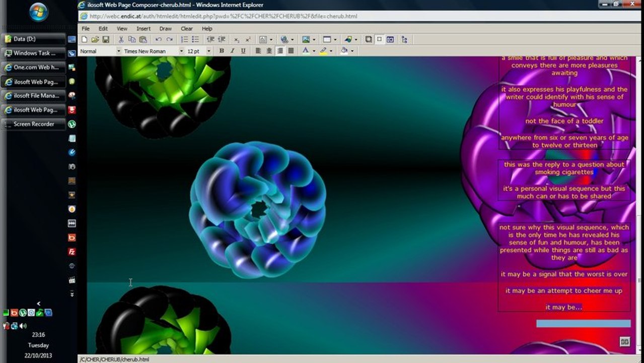This screenshot has width=644, height=363.
Task: Apply superscript formatting
Action: pyautogui.click(x=248, y=39)
